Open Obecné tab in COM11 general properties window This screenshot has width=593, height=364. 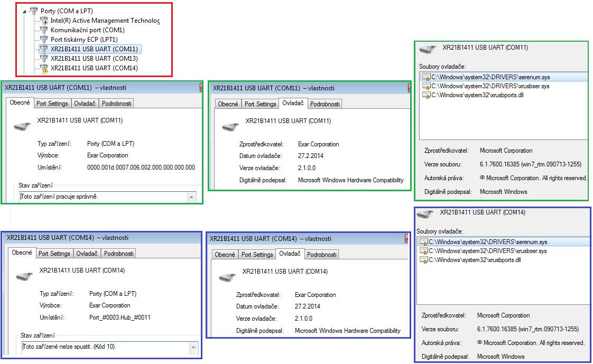(20, 102)
